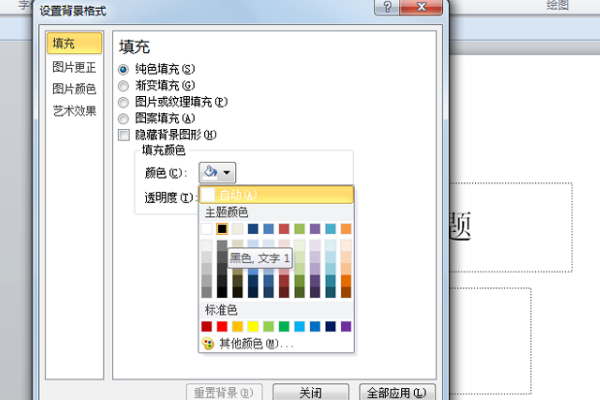
Task: Choose 自动 color option
Action: (x=276, y=195)
